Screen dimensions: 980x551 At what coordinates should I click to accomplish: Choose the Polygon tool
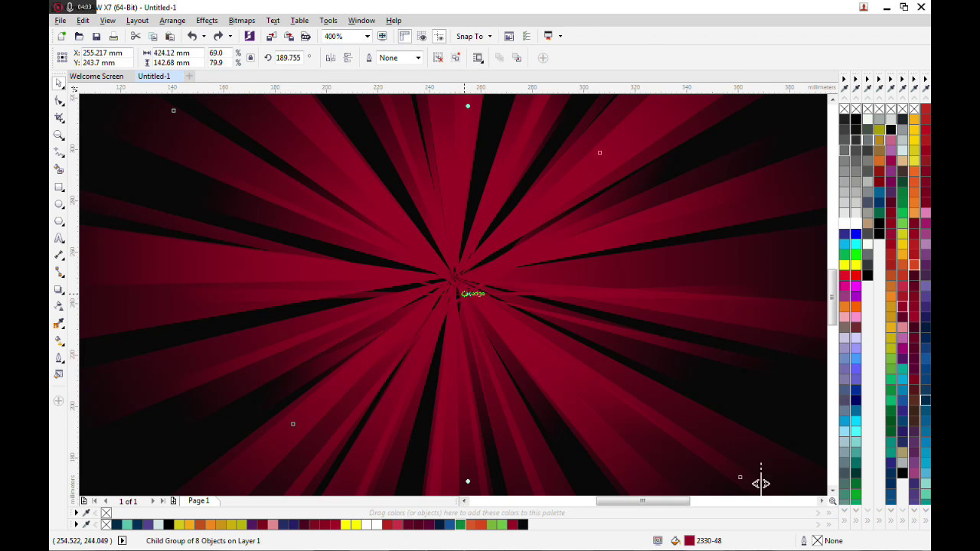[59, 221]
